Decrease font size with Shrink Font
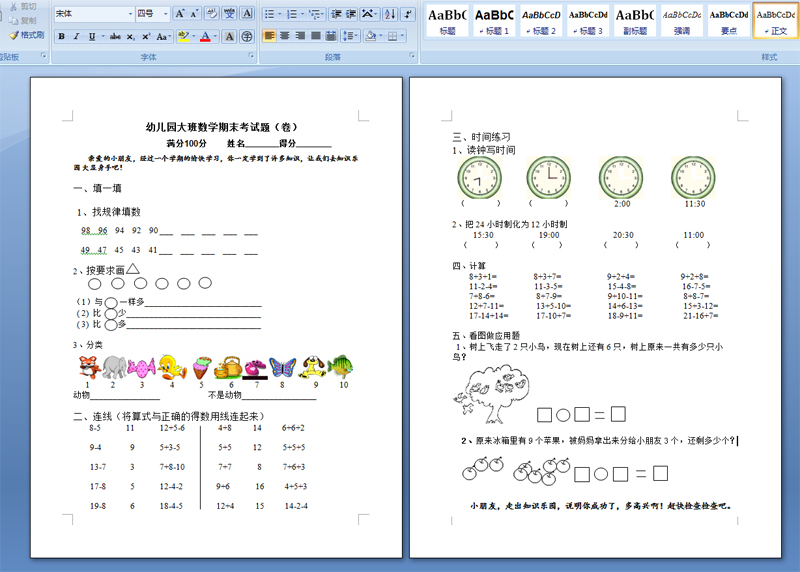 click(194, 14)
